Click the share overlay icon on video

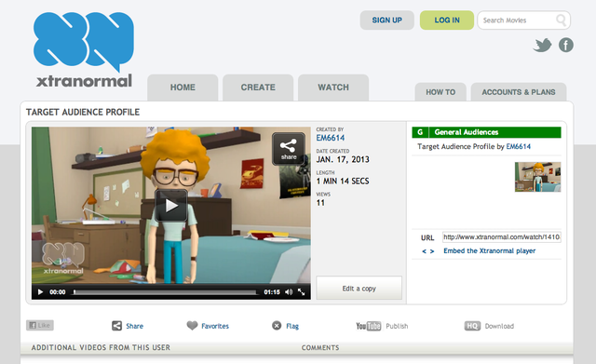pos(289,149)
